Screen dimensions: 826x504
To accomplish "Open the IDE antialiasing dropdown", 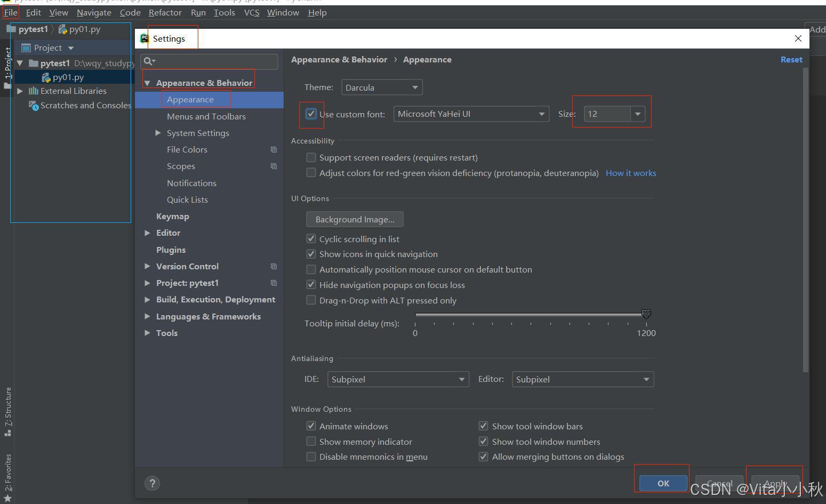I will tap(398, 379).
